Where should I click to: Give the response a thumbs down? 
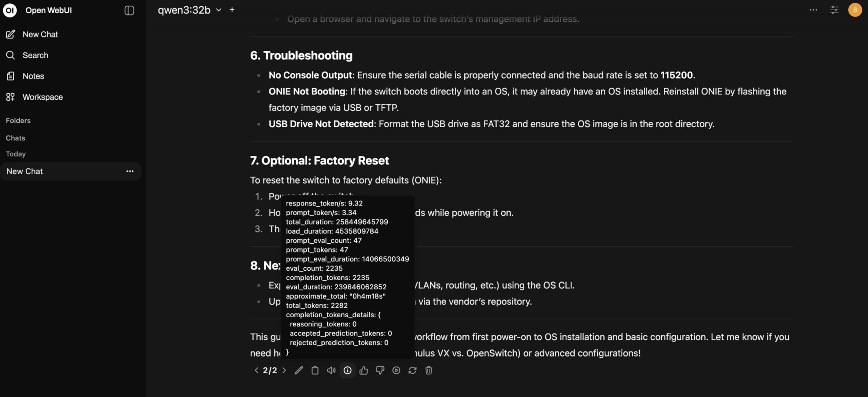point(379,370)
